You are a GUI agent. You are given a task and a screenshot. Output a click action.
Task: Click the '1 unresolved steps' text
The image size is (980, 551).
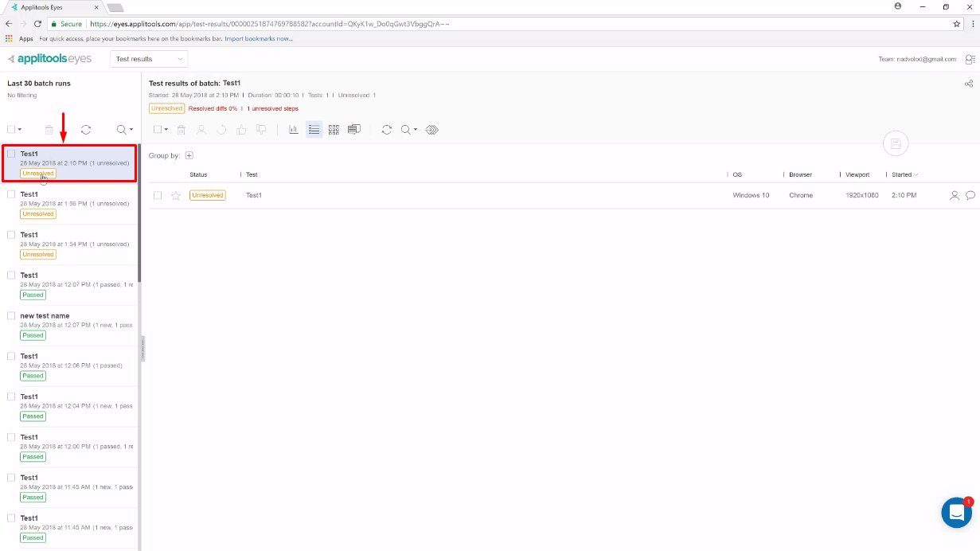[x=272, y=108]
